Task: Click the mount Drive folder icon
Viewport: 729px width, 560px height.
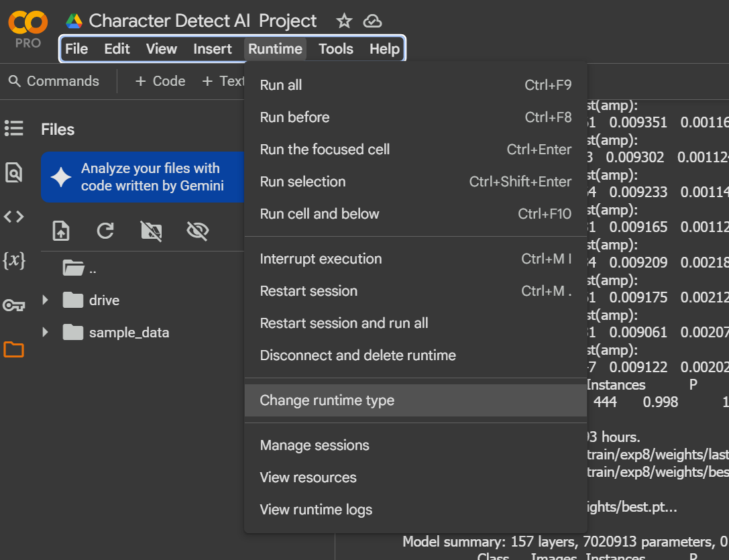Action: (151, 231)
